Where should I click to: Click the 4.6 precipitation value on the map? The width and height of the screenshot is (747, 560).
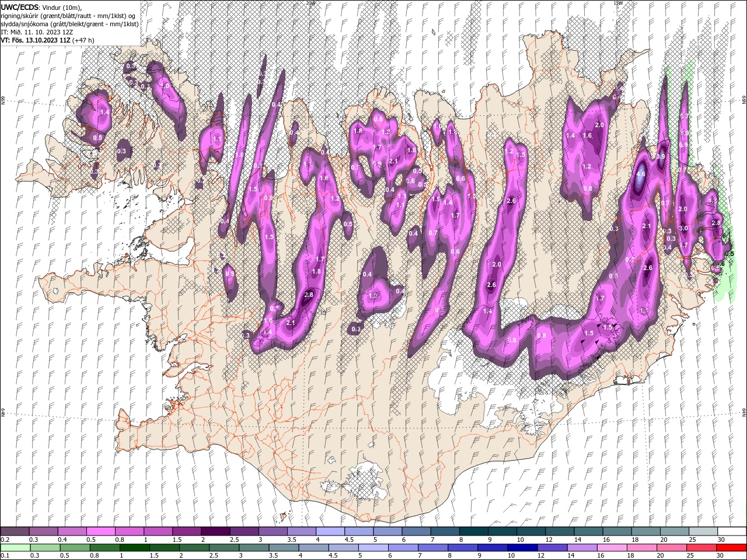(641, 174)
